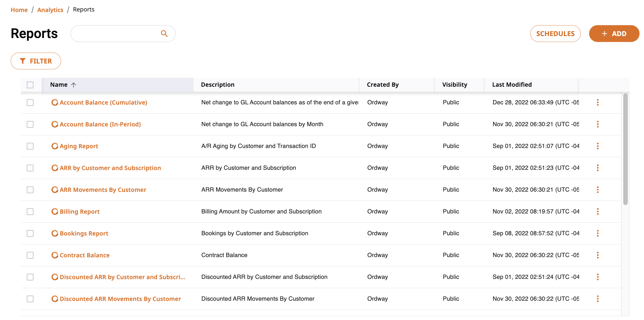Click the Ordway icon beside Bookings Report
The image size is (644, 320).
(55, 233)
